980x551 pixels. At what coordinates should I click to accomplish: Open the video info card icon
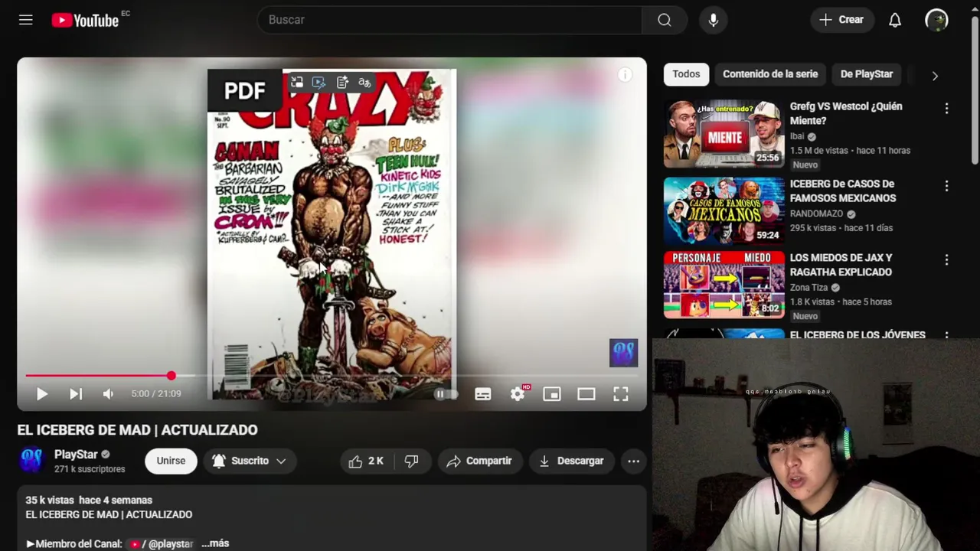[626, 74]
